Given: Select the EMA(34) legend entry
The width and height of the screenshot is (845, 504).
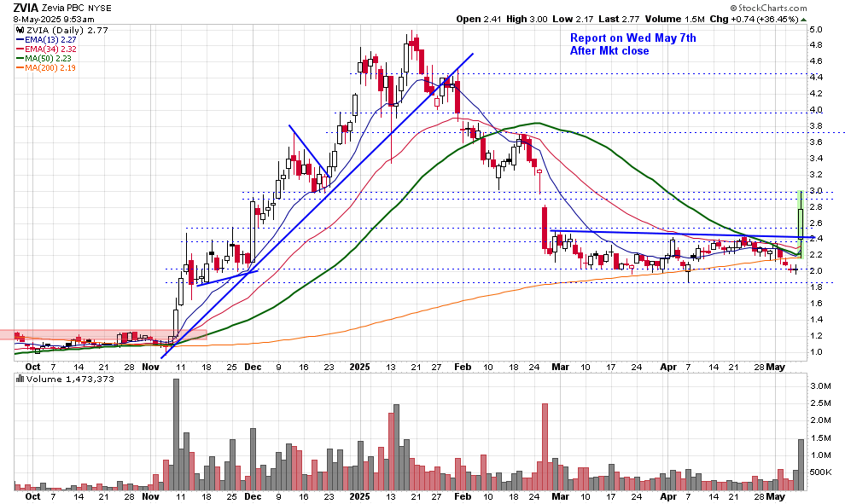Looking at the screenshot, I should 45,48.
